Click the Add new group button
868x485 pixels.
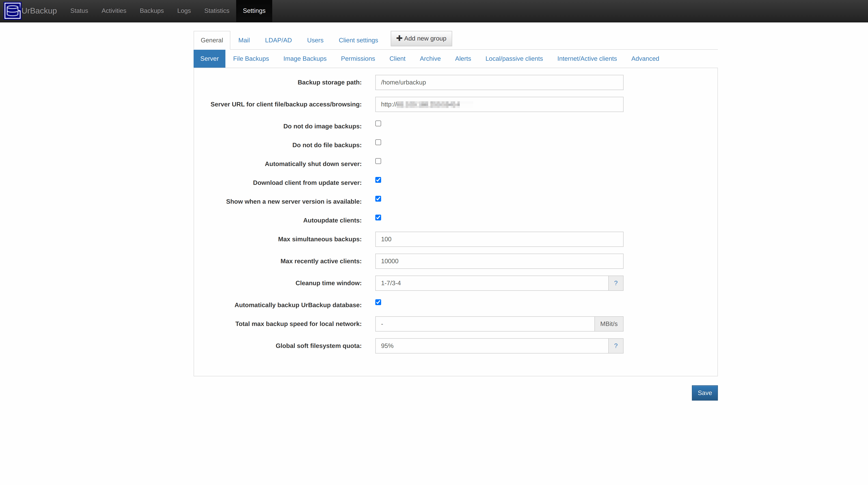pyautogui.click(x=421, y=38)
